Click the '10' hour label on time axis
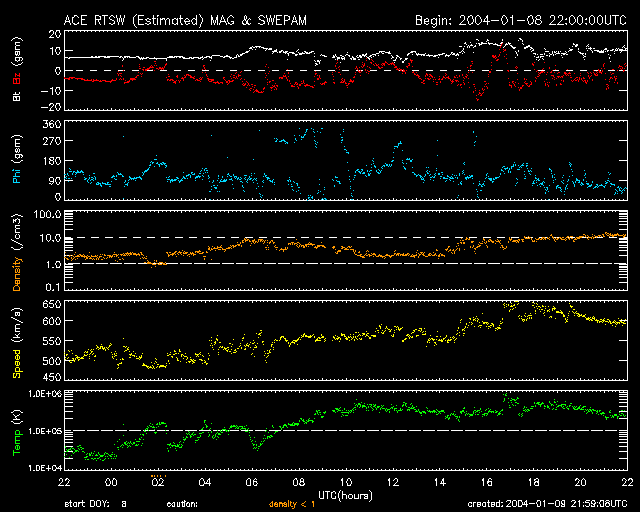Screen dimensions: 640x512 pyautogui.click(x=346, y=482)
